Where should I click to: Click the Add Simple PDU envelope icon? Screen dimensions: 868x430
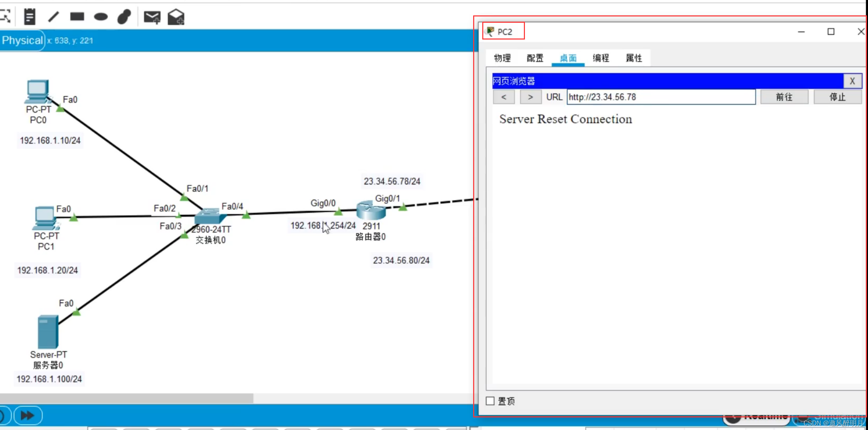coord(152,17)
